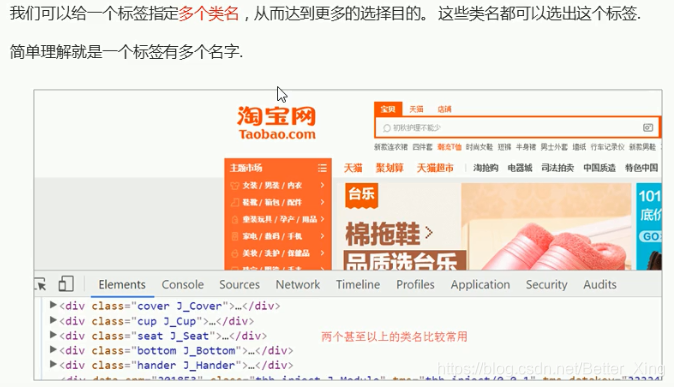Click the orange 天猫 link in the navigation bar

pyautogui.click(x=353, y=168)
